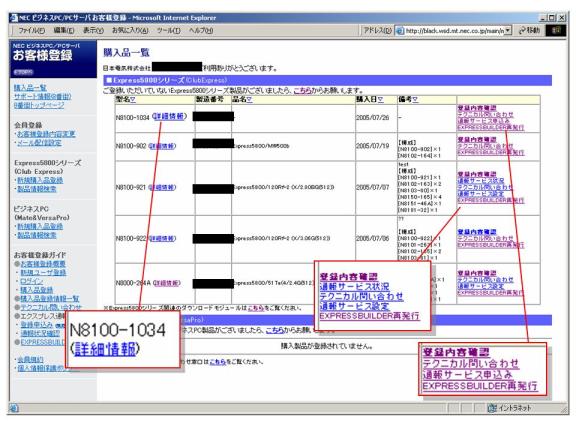Open 詳細情報 link for N8100-922
Viewport: 576px width, 432px height.
[x=162, y=239]
